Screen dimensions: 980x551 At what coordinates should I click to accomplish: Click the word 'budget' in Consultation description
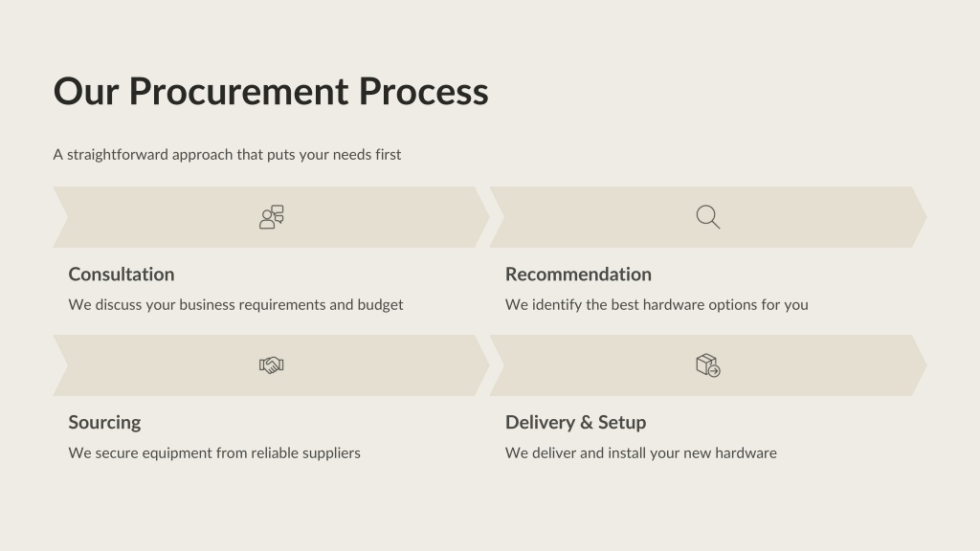380,305
